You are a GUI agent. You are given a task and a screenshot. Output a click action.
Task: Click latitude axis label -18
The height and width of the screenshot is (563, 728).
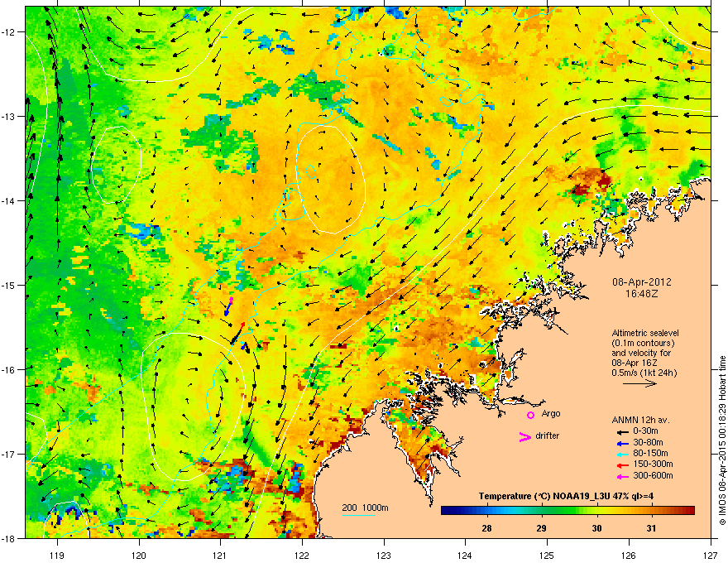[8, 538]
